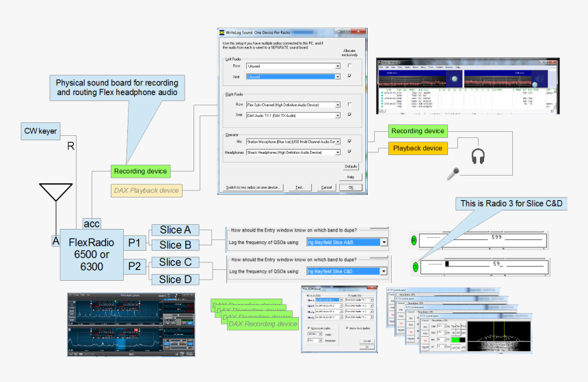The width and height of the screenshot is (588, 382).
Task: Open Right Radio Rcvr Flex Spkr Channel dropdown
Action: [x=338, y=105]
